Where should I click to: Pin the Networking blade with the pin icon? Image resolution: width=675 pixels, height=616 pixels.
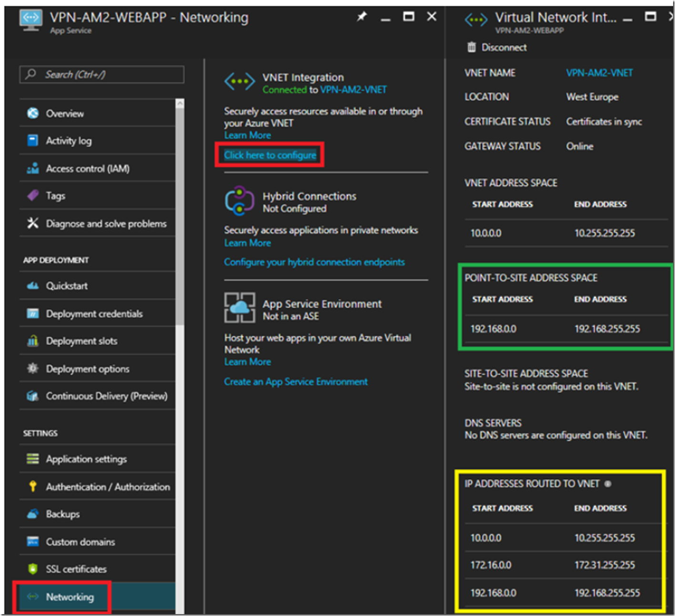pyautogui.click(x=362, y=17)
